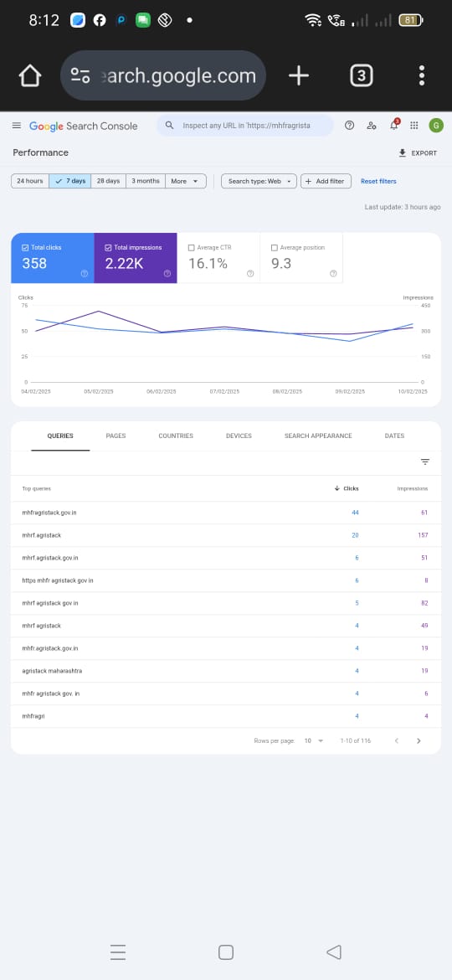452x980 pixels.
Task: Select the 24 hours date range
Action: click(30, 181)
